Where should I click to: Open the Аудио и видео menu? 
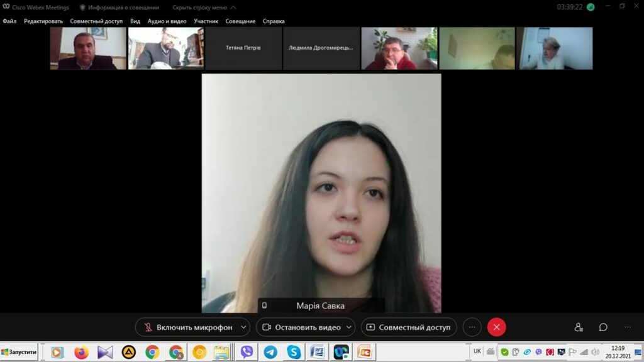point(167,21)
